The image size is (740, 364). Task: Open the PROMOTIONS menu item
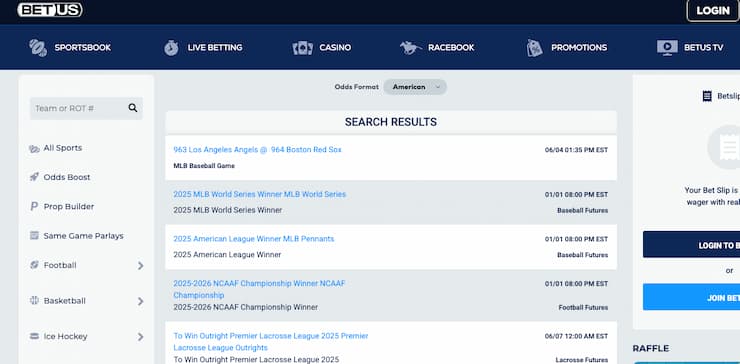[579, 48]
